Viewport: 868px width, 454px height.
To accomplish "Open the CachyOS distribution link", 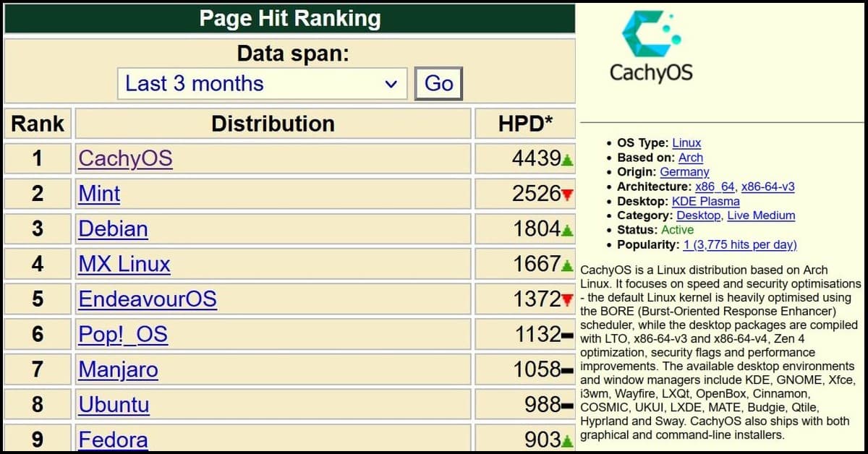I will (x=125, y=158).
